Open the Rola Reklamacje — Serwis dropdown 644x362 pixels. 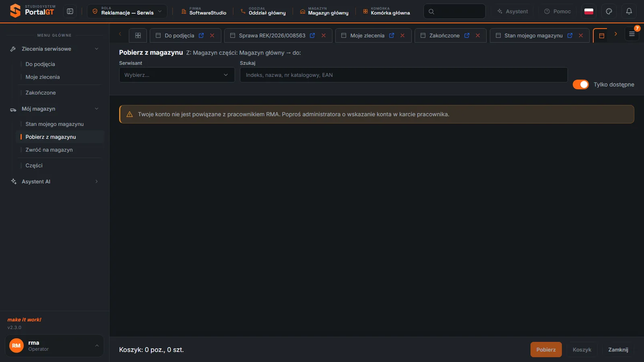click(x=127, y=11)
